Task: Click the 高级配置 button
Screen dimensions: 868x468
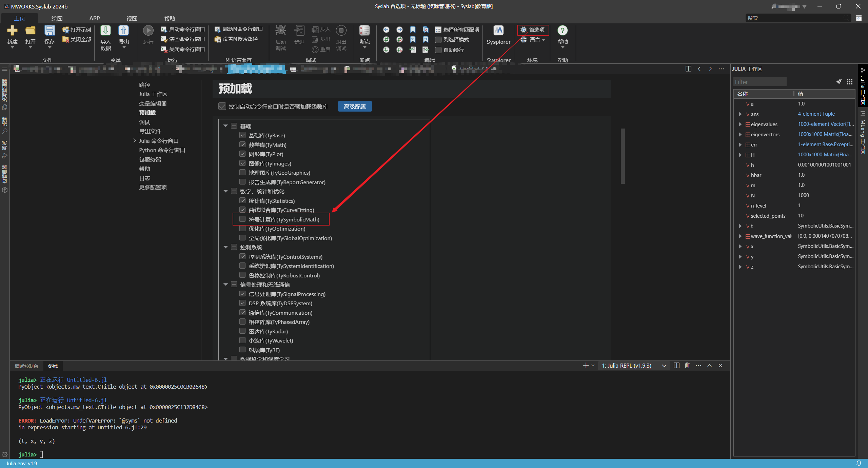Action: 355,106
